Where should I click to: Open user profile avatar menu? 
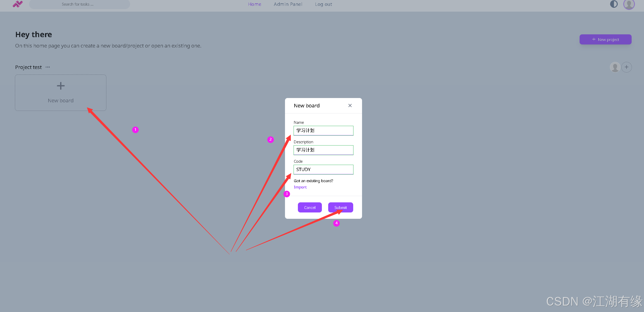(x=629, y=4)
